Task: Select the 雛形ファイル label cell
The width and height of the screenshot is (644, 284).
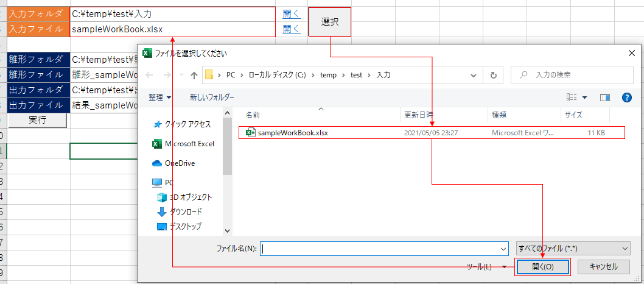Action: pyautogui.click(x=38, y=75)
